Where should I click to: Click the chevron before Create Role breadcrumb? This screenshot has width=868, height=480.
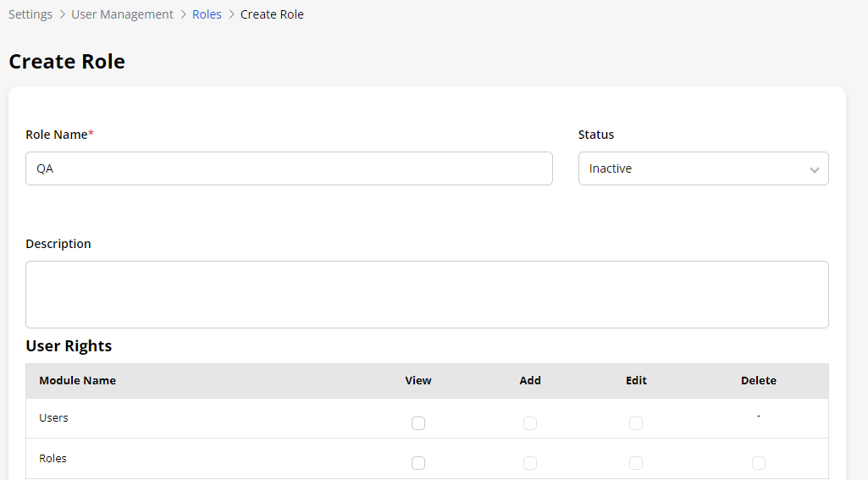[x=231, y=14]
